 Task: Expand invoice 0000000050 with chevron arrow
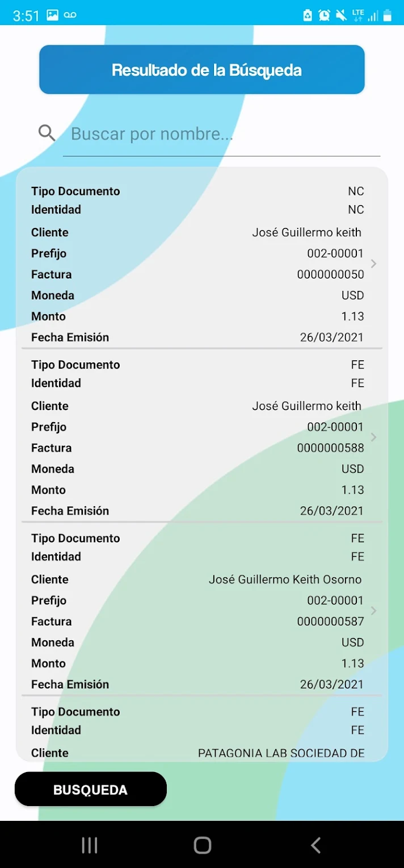pos(373,264)
